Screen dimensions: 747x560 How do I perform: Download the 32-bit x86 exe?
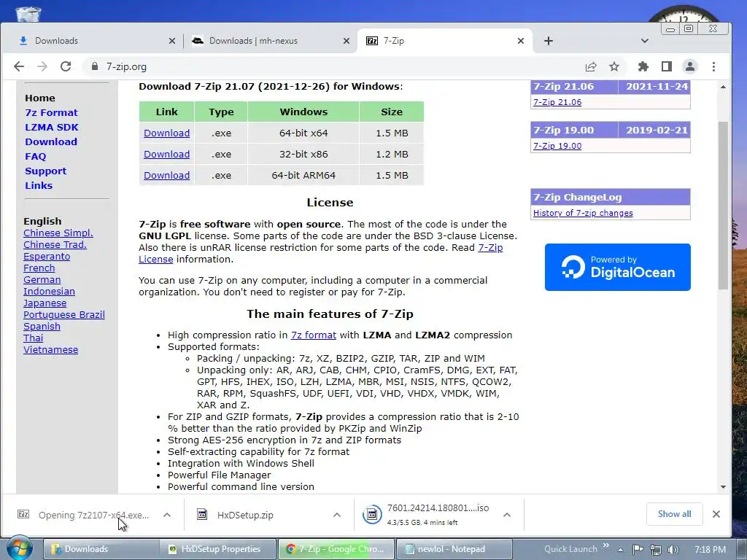point(167,155)
